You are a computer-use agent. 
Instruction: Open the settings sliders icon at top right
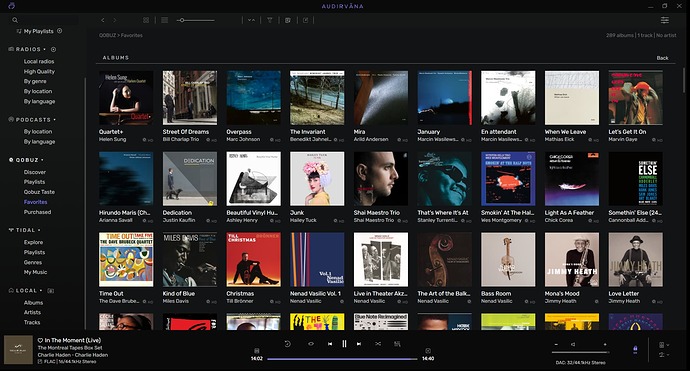click(x=664, y=20)
